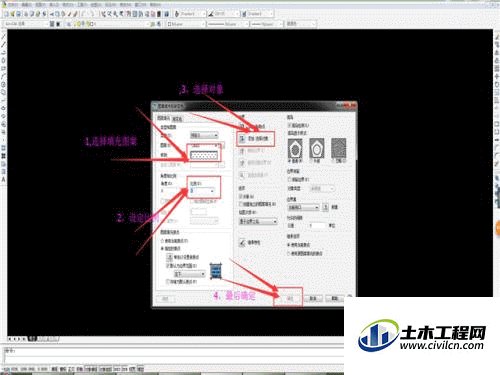Switch to the Gradient tab in the dialog
The image size is (500, 375).
click(x=177, y=118)
